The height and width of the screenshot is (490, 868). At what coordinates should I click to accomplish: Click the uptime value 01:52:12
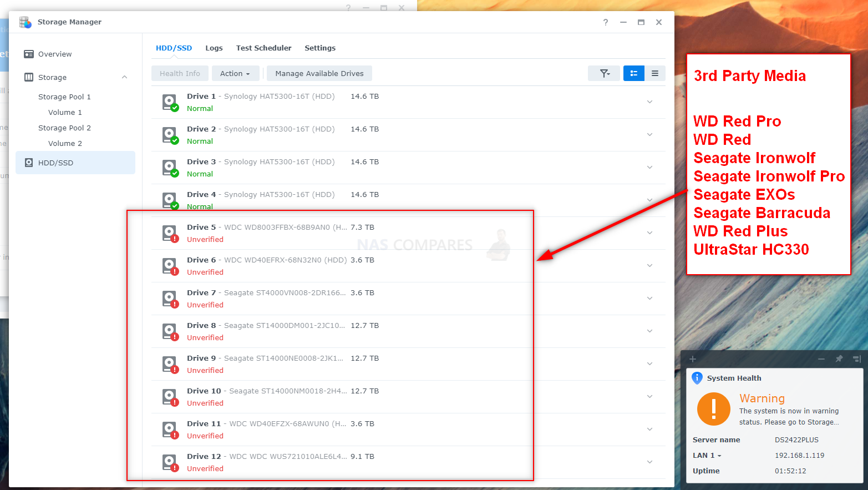(x=790, y=471)
